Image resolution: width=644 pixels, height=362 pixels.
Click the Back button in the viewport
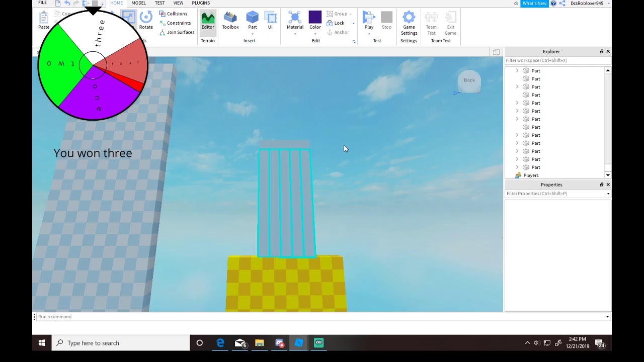point(469,80)
